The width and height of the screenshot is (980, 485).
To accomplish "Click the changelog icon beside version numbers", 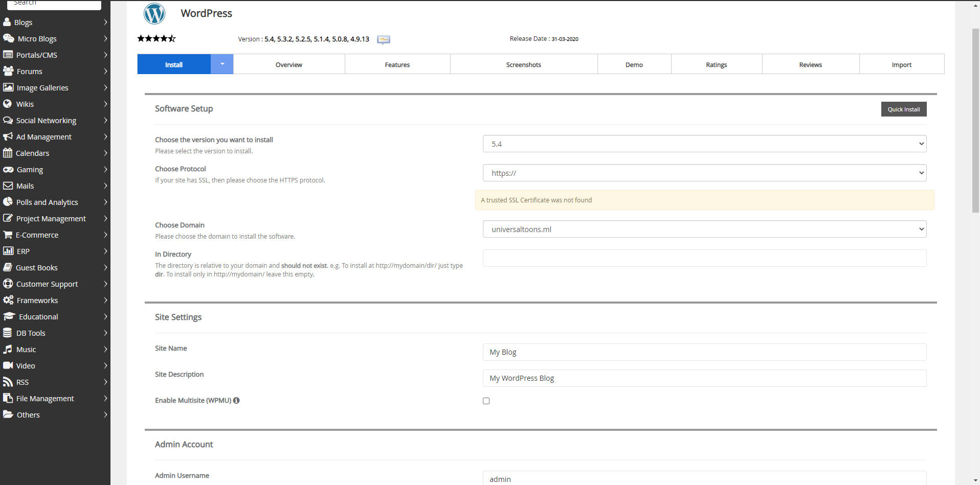I will [x=383, y=39].
